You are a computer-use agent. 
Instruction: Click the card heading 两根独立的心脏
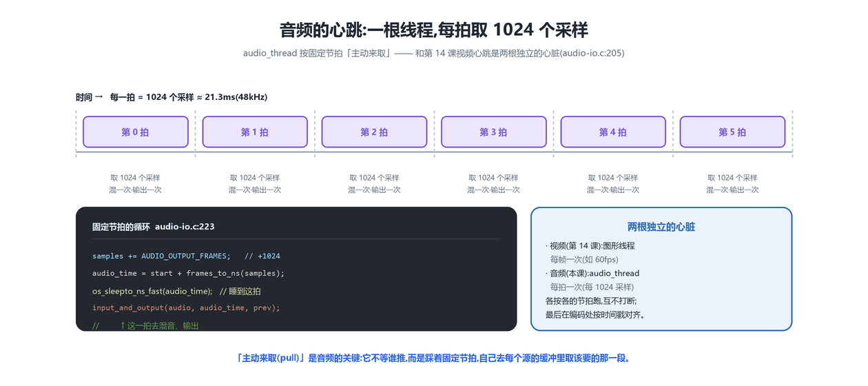pyautogui.click(x=661, y=227)
